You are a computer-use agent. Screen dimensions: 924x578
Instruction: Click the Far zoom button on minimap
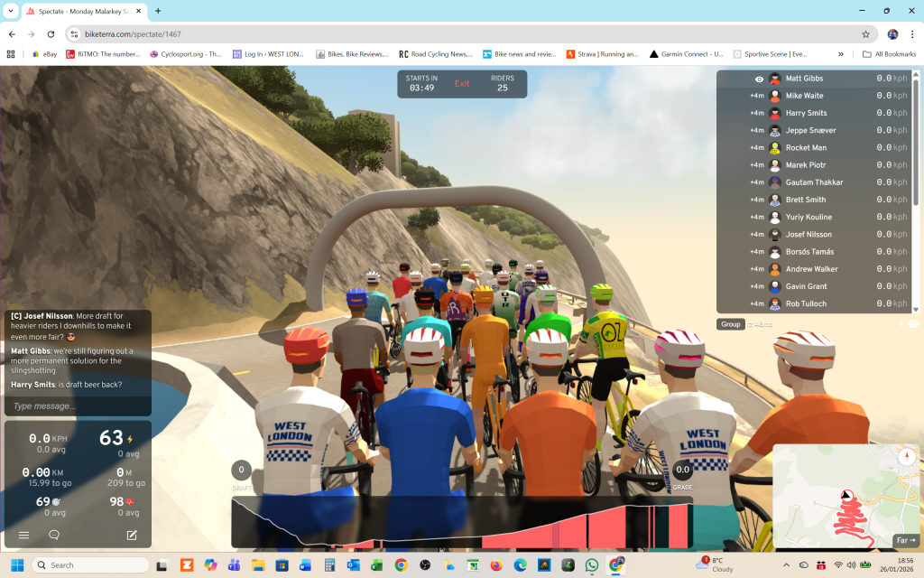(904, 541)
